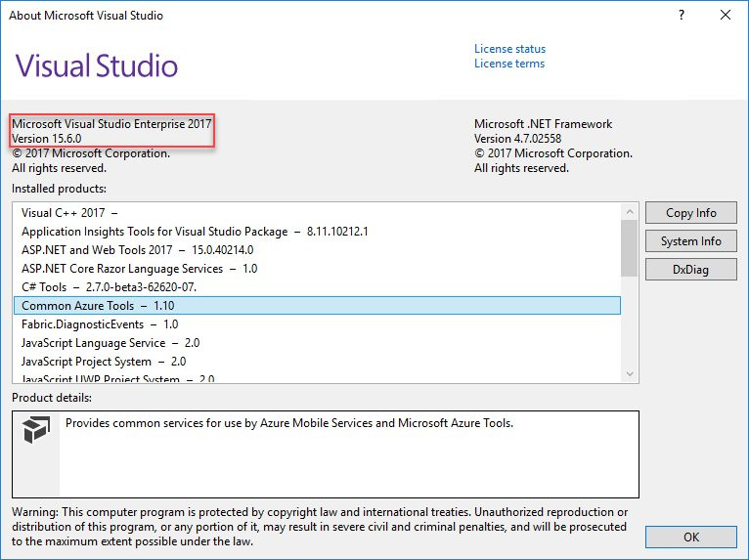This screenshot has height=560, width=749.
Task: Click the .NET Framework Version 4.7.02558 text
Action: coord(517,139)
